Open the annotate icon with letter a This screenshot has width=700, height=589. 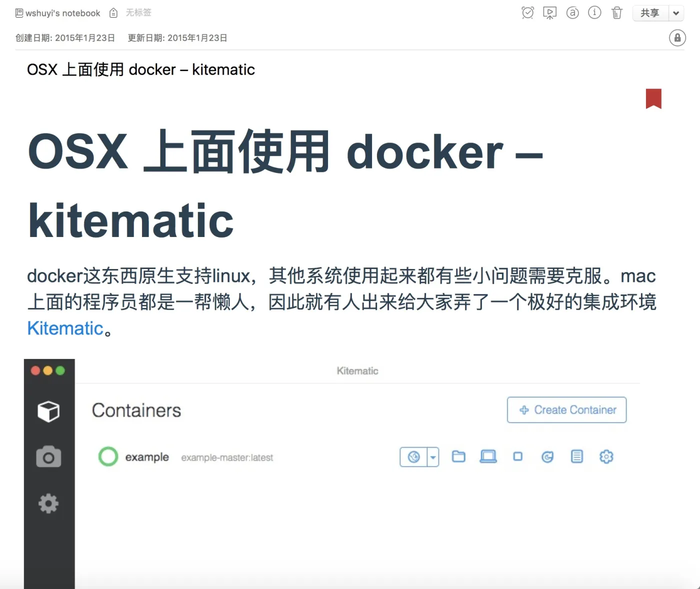[572, 13]
